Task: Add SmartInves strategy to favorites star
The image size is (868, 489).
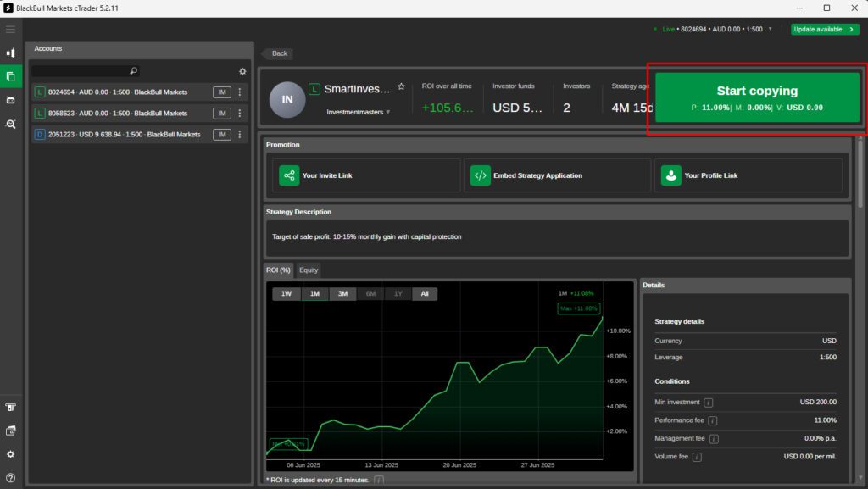Action: coord(401,86)
